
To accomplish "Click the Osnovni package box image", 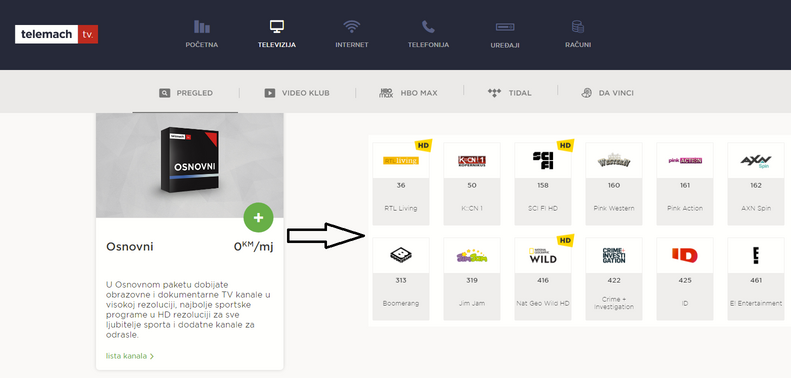I will pyautogui.click(x=190, y=159).
